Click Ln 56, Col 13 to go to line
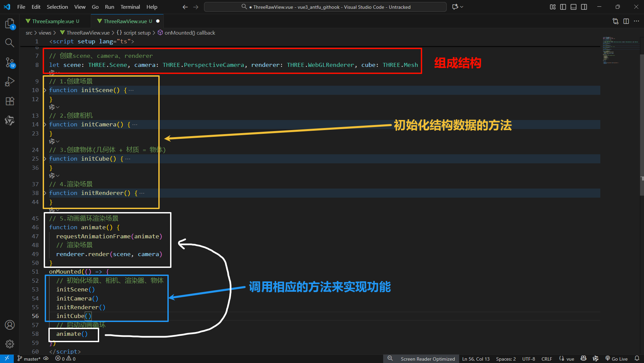Screen dimensions: 644x363 (x=476, y=359)
